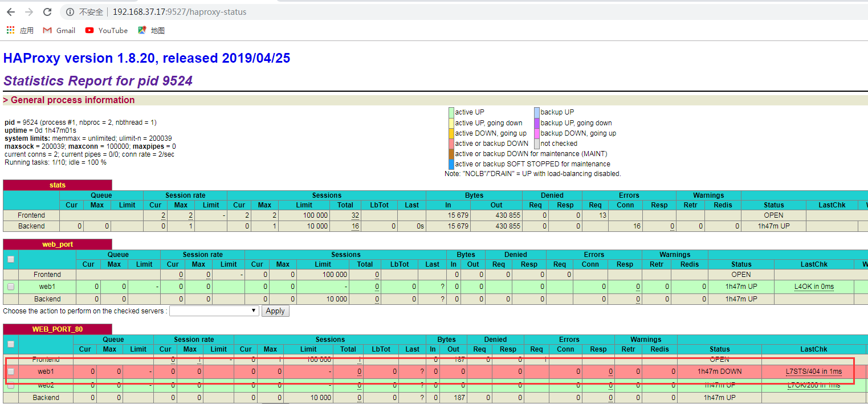Click the WEB_PORT_80 Backend bytes out 187
868x404 pixels.
click(x=454, y=398)
